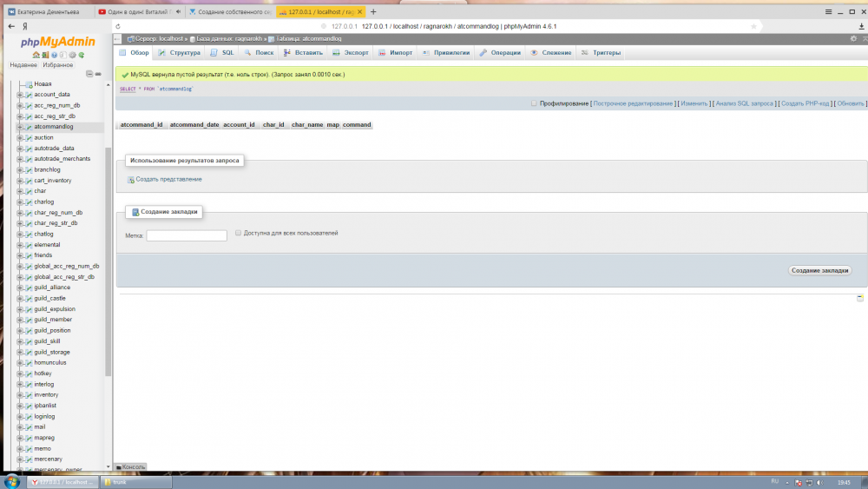Click the chain link icon in navigation panel
The image size is (868, 489).
[98, 74]
